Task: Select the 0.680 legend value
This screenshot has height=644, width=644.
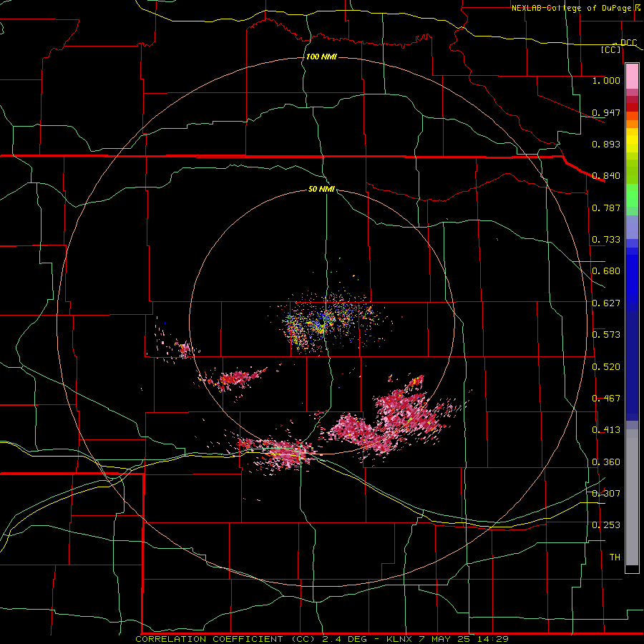Action: coord(606,271)
